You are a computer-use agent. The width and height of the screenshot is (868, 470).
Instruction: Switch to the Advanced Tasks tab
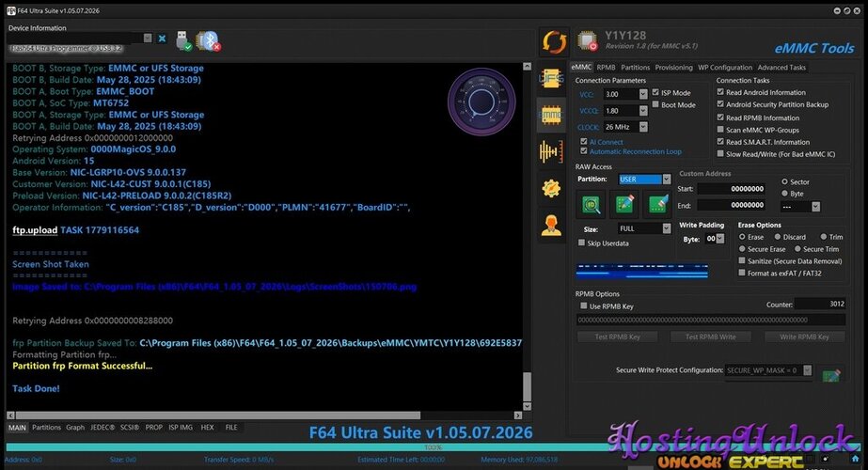coord(781,67)
